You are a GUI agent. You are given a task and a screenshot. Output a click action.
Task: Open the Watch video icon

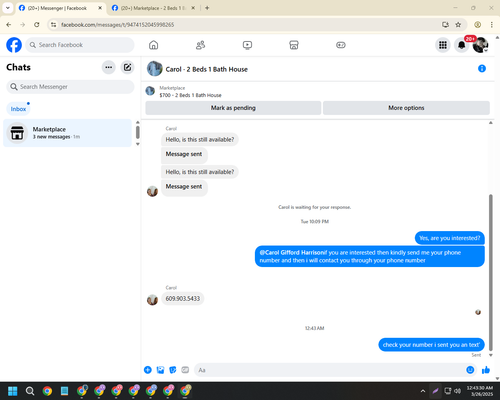[247, 45]
